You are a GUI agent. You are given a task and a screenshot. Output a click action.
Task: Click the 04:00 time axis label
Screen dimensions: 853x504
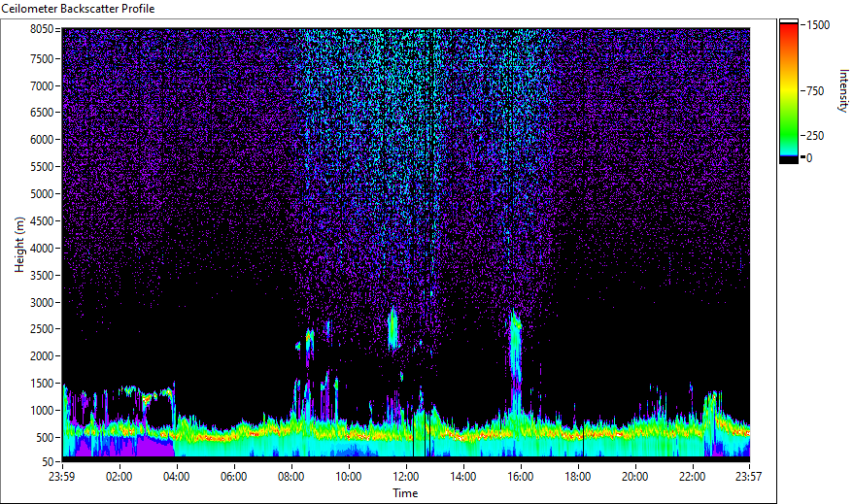tap(176, 477)
